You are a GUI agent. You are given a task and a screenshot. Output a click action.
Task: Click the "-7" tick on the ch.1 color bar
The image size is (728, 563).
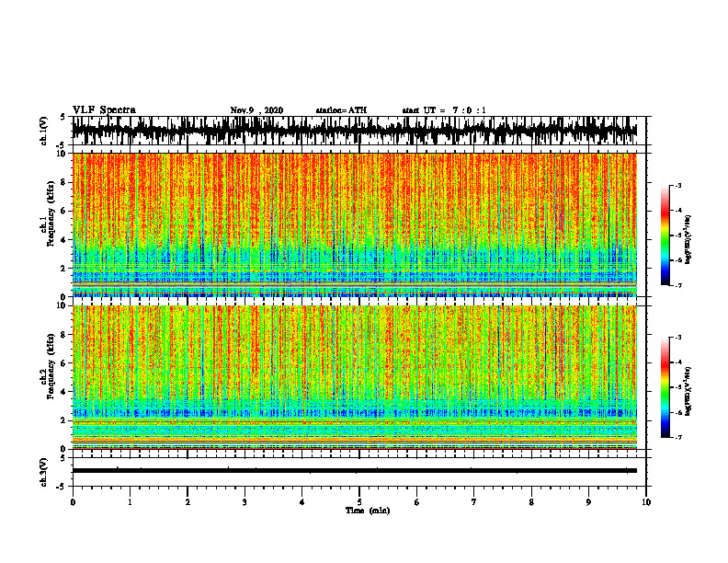point(677,285)
